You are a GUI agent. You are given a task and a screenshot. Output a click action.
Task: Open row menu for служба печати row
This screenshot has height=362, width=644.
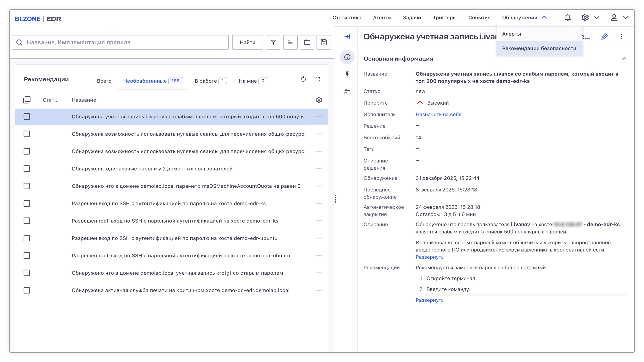click(x=319, y=290)
